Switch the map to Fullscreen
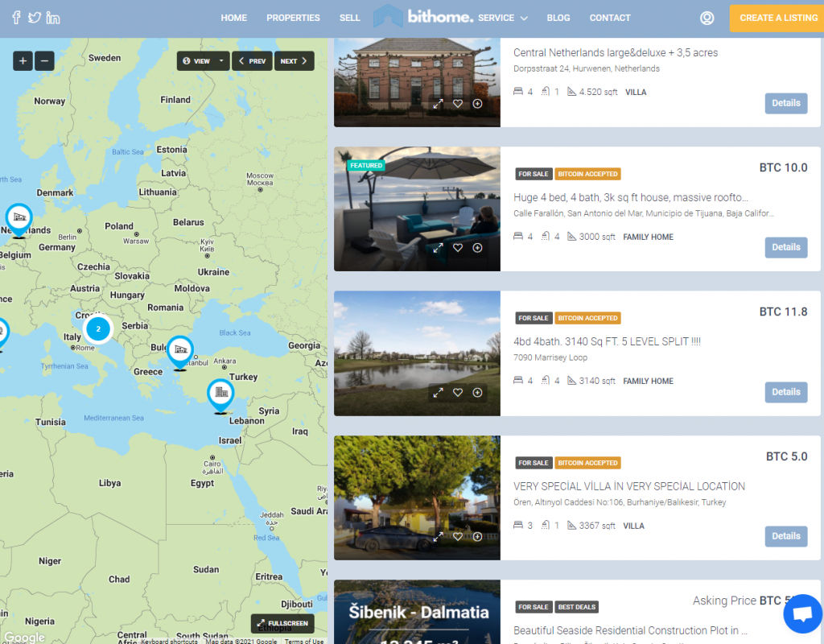This screenshot has width=824, height=644. coord(282,623)
